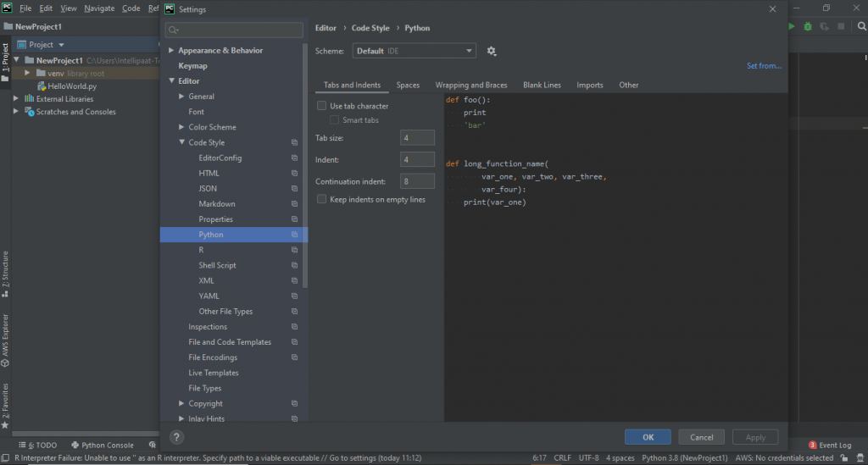Toggle the Smart tabs checkbox

tap(334, 120)
